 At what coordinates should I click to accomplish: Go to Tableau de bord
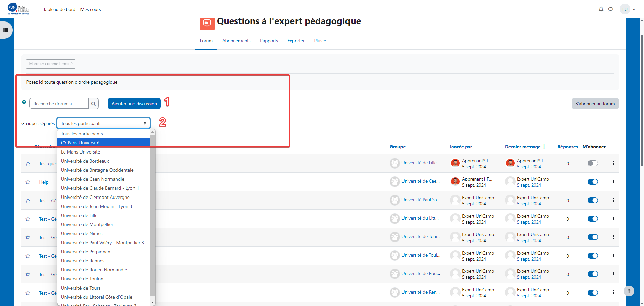point(59,9)
